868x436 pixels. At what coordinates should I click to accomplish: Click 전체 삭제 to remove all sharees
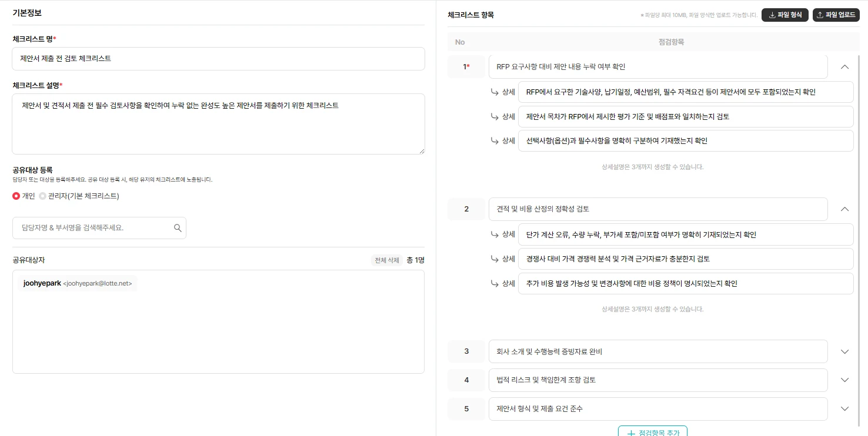[x=386, y=260]
